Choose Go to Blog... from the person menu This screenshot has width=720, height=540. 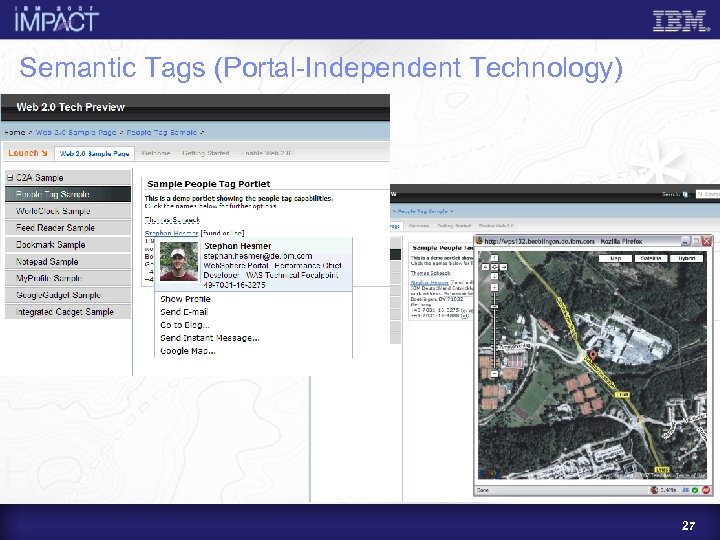pos(185,325)
